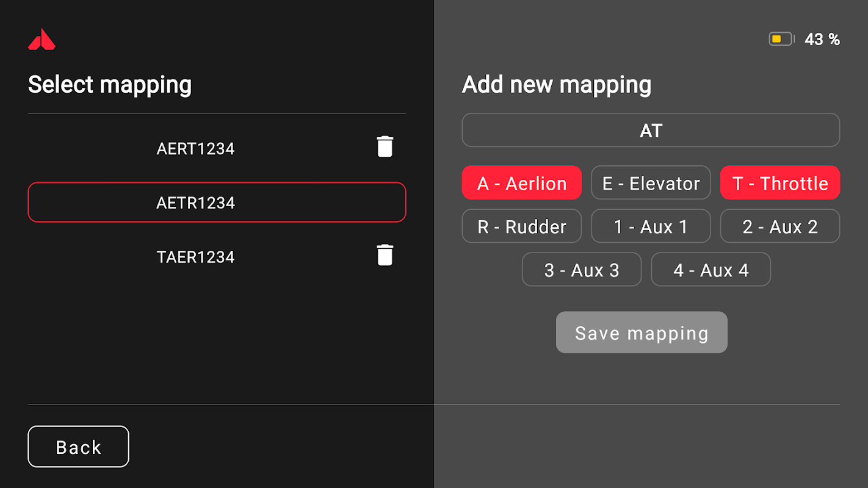Click the Add new mapping heading
868x488 pixels.
(556, 84)
